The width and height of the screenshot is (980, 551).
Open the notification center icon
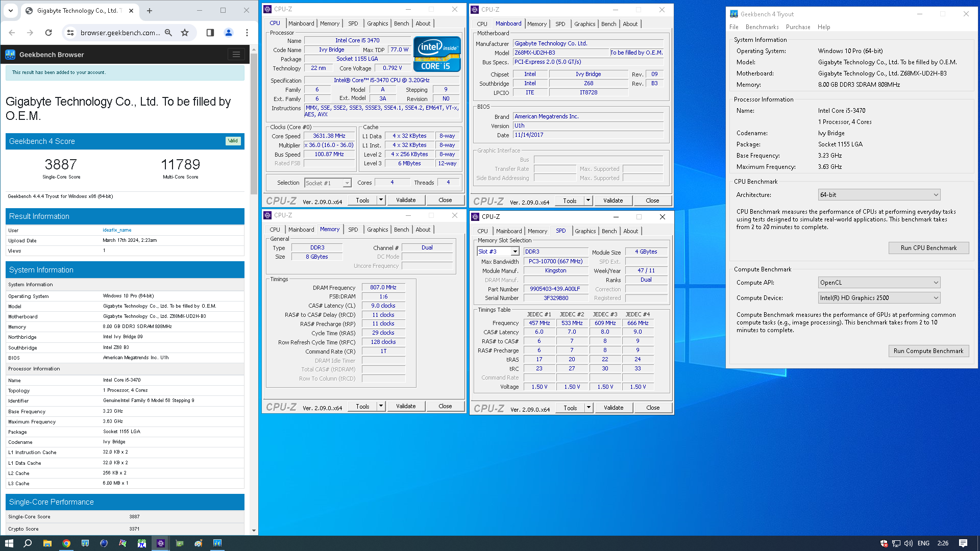click(963, 543)
